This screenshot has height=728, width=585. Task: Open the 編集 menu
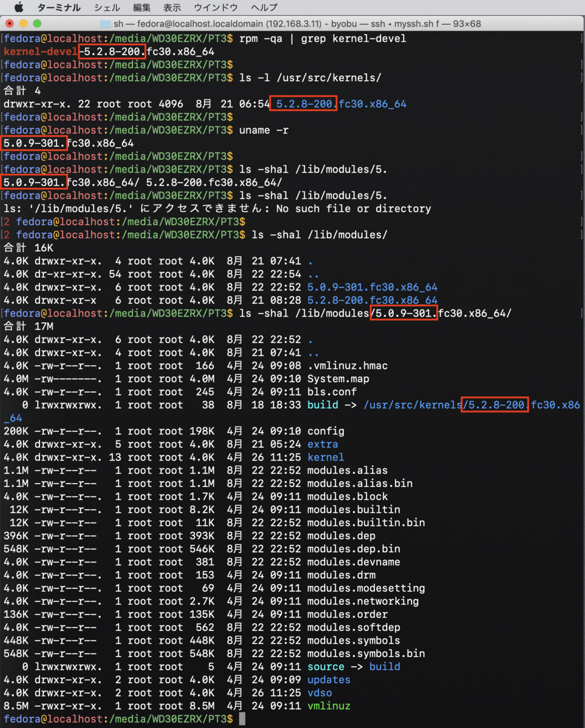click(x=141, y=7)
